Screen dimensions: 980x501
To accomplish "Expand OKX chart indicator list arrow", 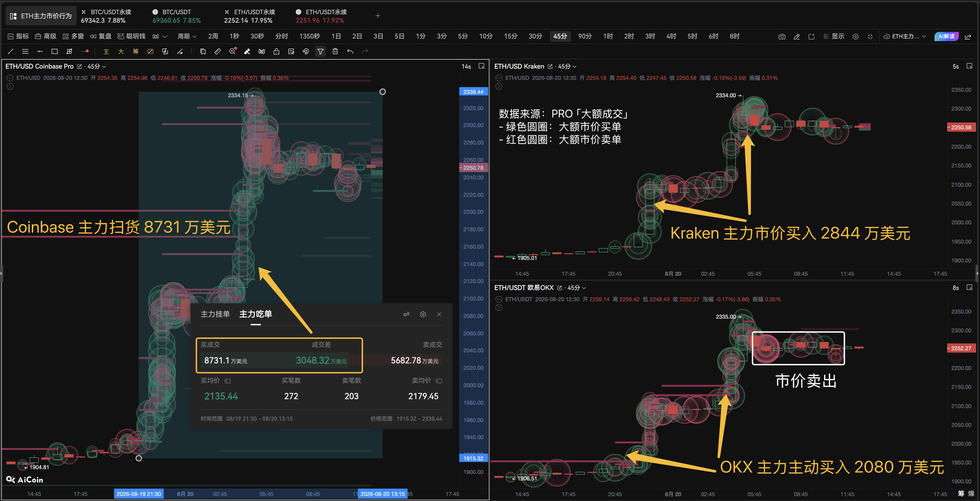I will 499,308.
